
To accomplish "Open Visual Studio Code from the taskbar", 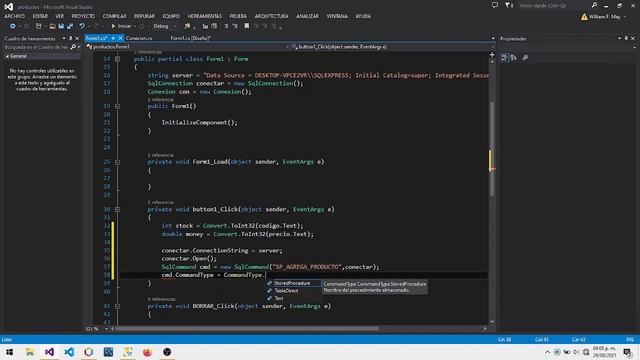I will tap(69, 352).
